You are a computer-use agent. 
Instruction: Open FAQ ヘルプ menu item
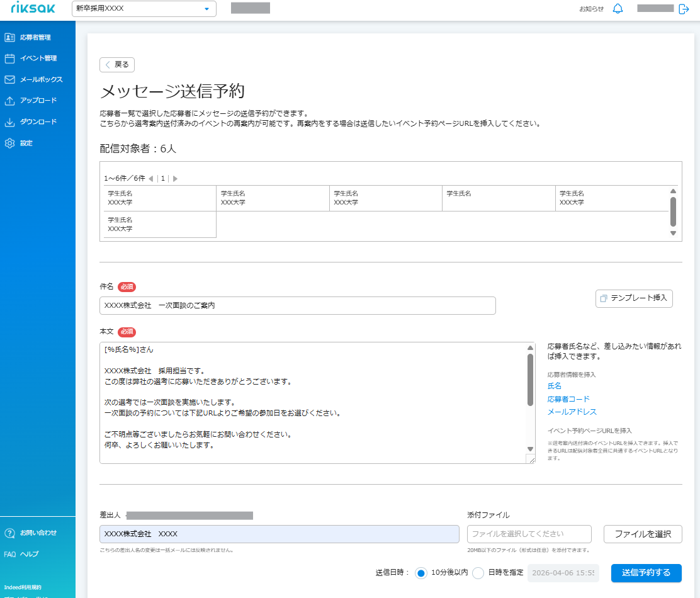click(21, 555)
